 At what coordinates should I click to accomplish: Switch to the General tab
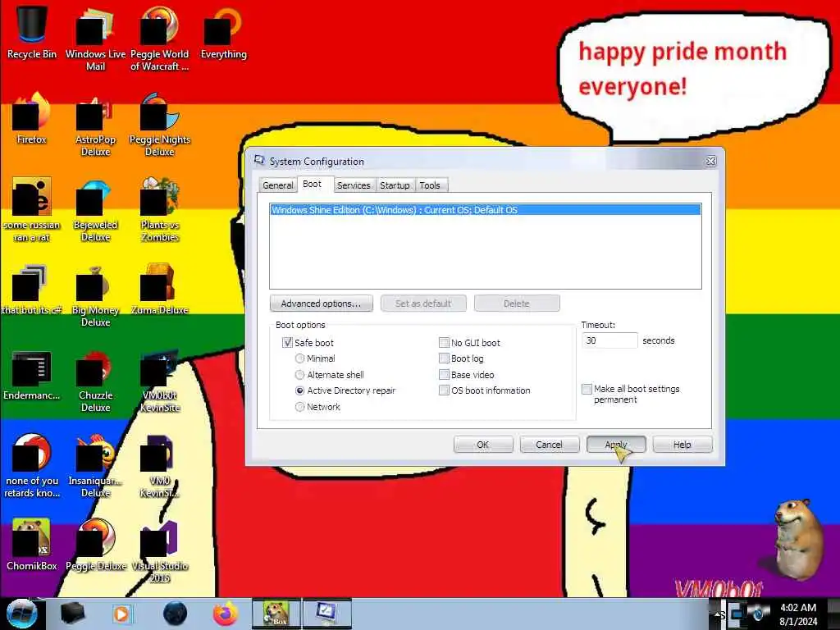coord(277,185)
